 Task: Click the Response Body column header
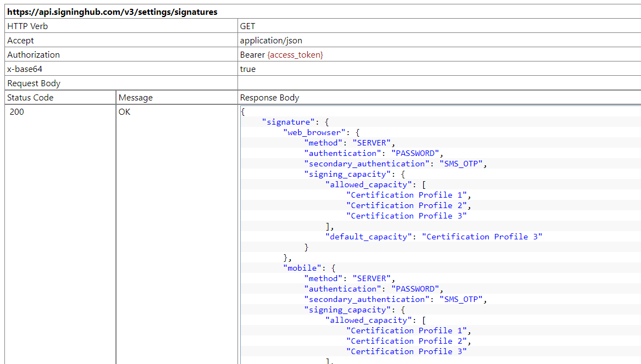[269, 98]
